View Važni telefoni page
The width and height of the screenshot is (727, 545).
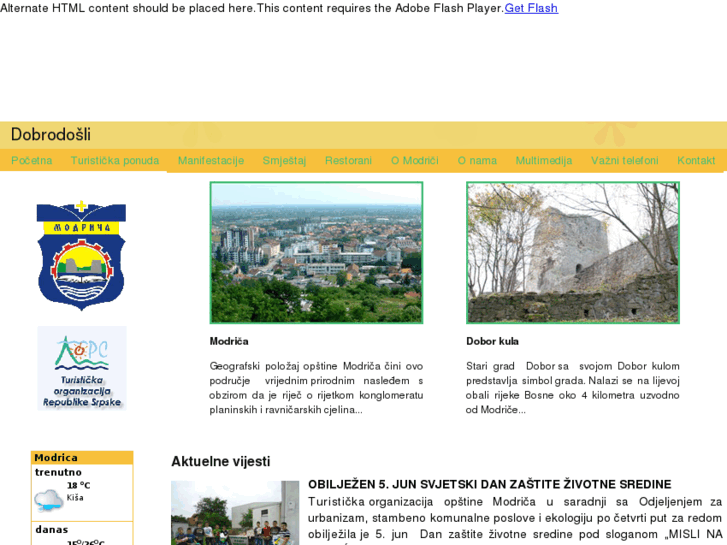[x=625, y=160]
